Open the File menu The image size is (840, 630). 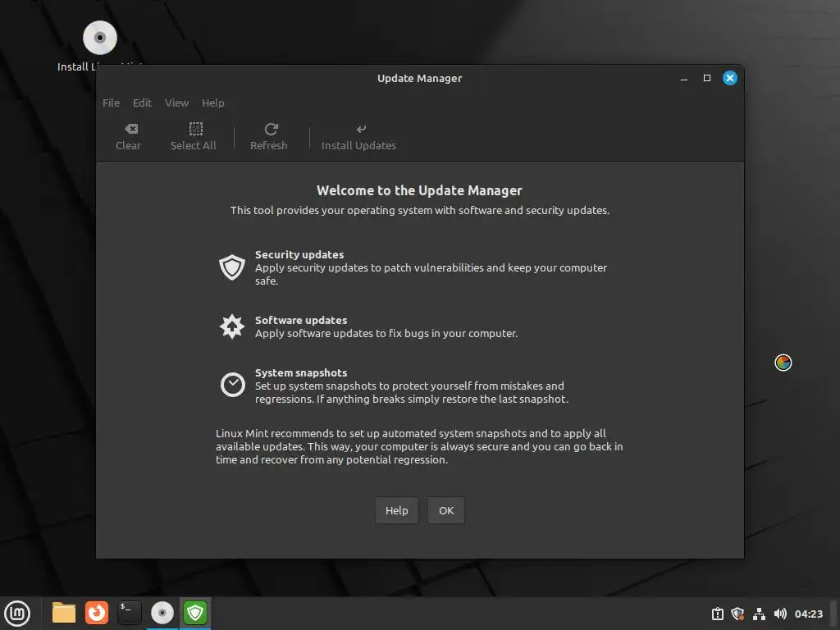pos(111,103)
